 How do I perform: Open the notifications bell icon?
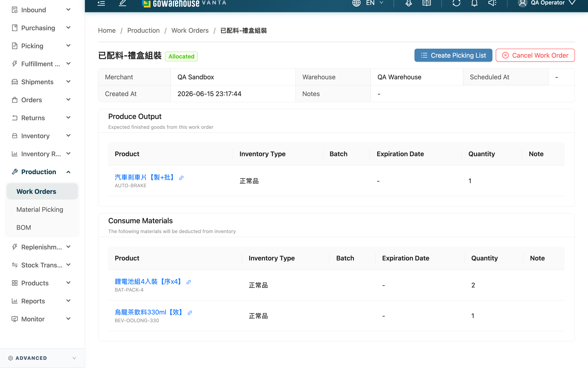pyautogui.click(x=474, y=3)
